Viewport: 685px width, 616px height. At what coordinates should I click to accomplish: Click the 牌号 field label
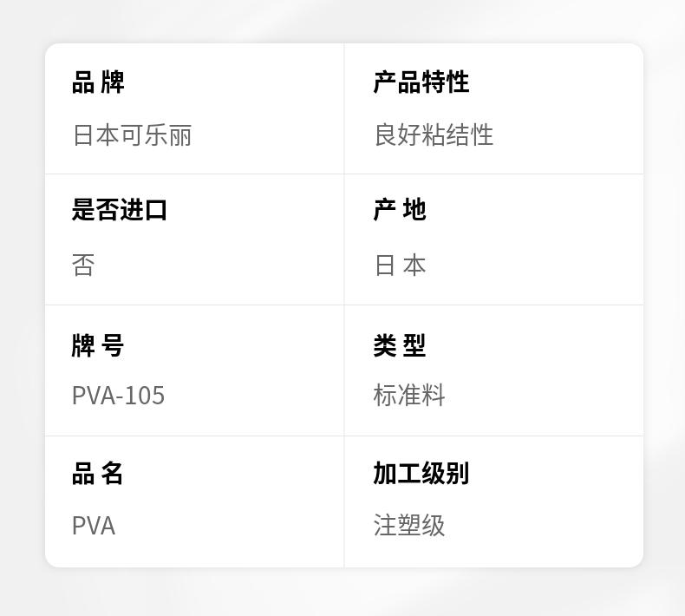pos(98,345)
